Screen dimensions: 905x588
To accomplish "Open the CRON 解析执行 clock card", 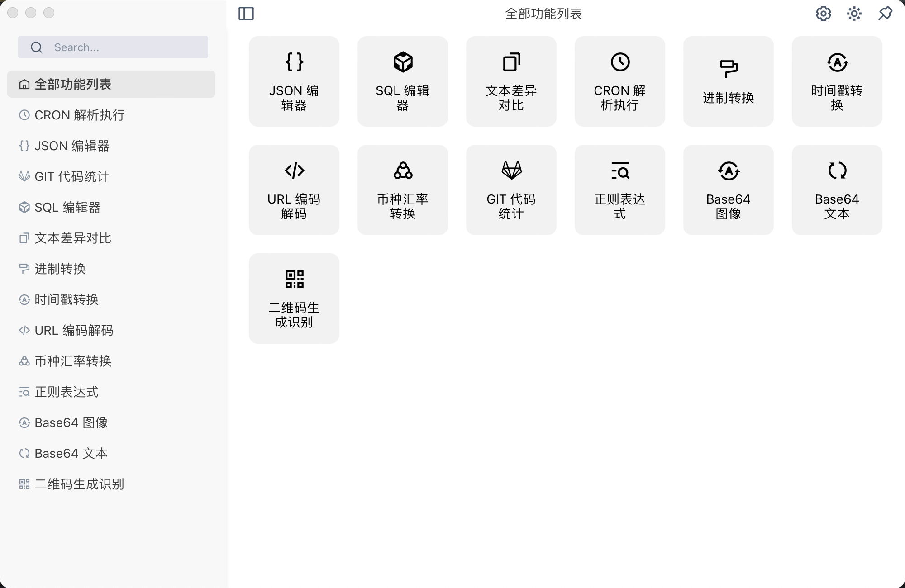I will pos(620,81).
